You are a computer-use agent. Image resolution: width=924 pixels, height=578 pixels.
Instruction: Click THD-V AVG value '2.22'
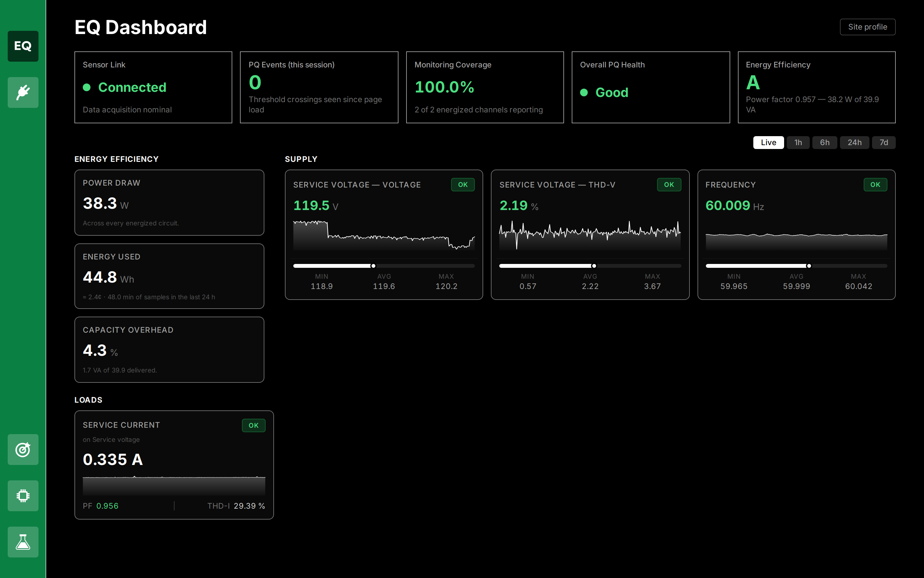(x=590, y=286)
